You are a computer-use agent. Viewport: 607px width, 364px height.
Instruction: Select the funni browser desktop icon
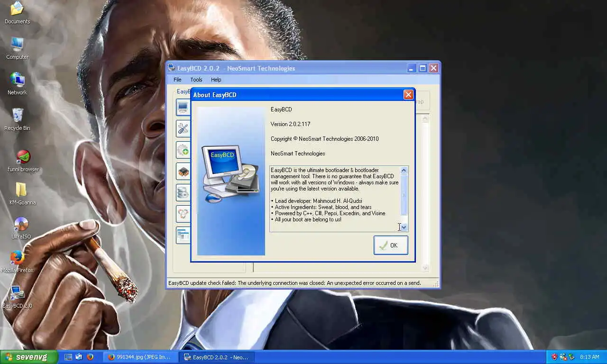coord(23,161)
